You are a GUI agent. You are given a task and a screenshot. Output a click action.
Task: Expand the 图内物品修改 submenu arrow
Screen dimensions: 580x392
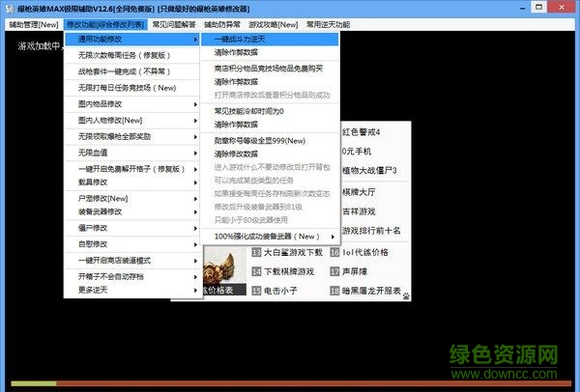coord(195,104)
